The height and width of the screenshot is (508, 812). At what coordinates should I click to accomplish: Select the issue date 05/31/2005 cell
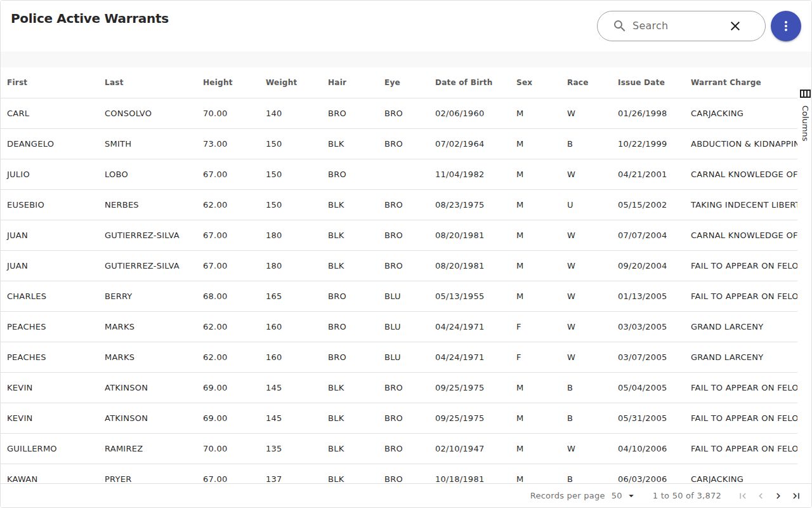(648, 418)
